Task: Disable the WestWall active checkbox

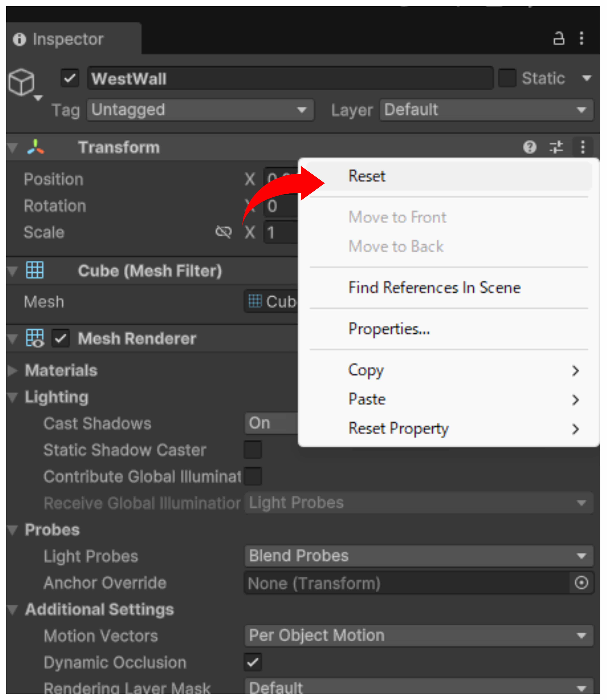Action: (70, 79)
